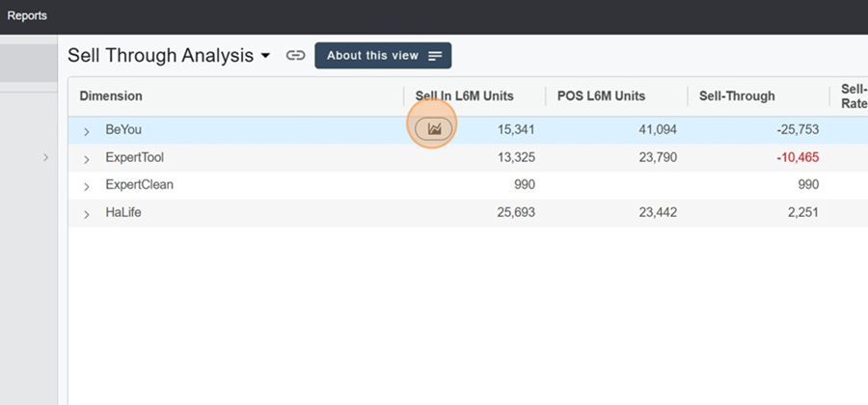Click the 23,442 POS units value
Image resolution: width=868 pixels, height=405 pixels.
[658, 212]
